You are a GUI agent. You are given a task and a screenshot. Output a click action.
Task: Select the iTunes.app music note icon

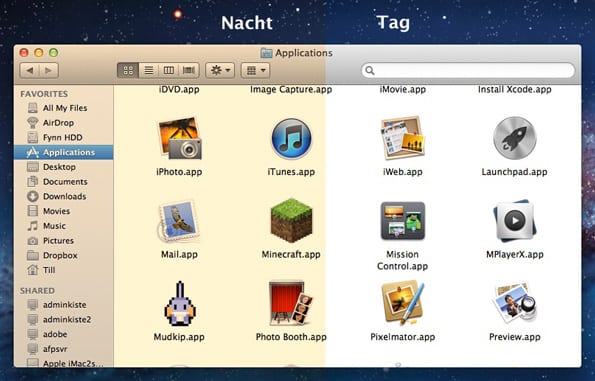tap(291, 138)
